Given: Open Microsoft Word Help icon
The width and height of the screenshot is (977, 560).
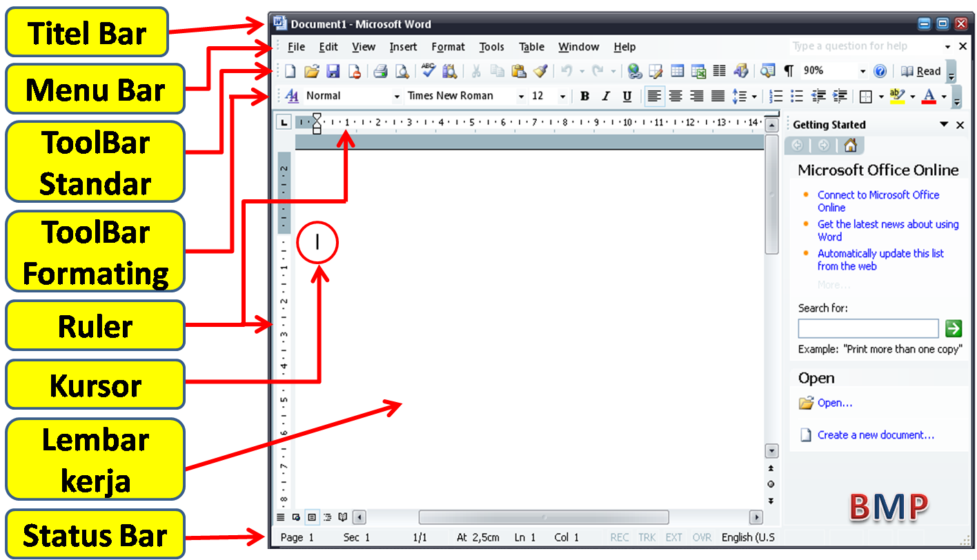Looking at the screenshot, I should (880, 71).
